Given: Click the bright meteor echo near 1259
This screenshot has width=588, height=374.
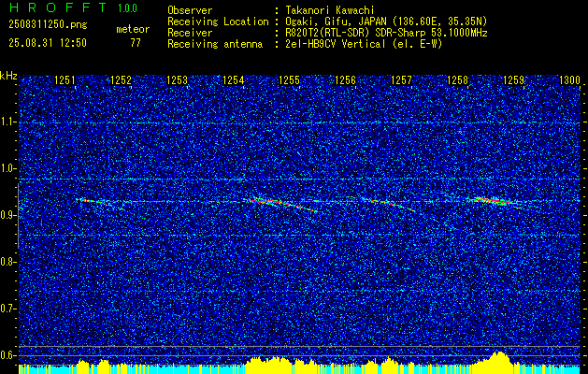Looking at the screenshot, I should coord(495,201).
